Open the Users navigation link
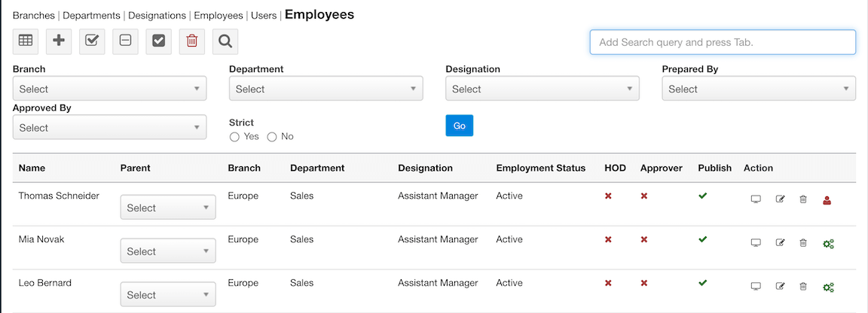Viewport: 868px width, 313px height. (264, 15)
